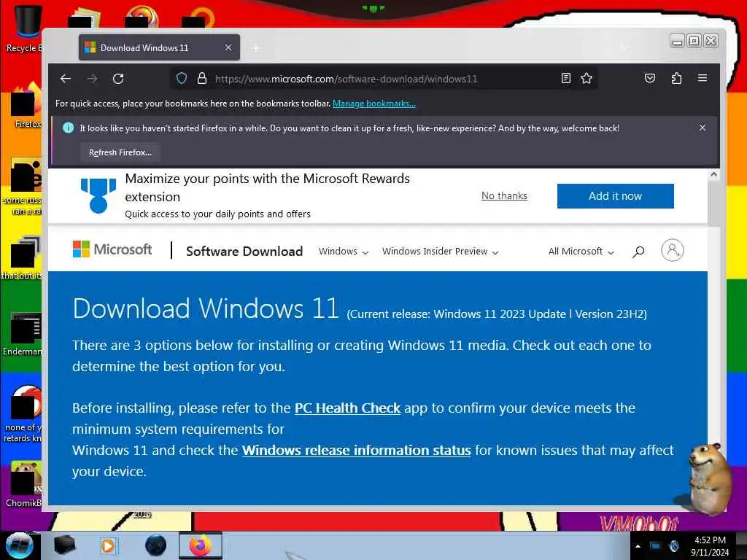Image resolution: width=747 pixels, height=560 pixels.
Task: Reload the current page
Action: (x=118, y=79)
